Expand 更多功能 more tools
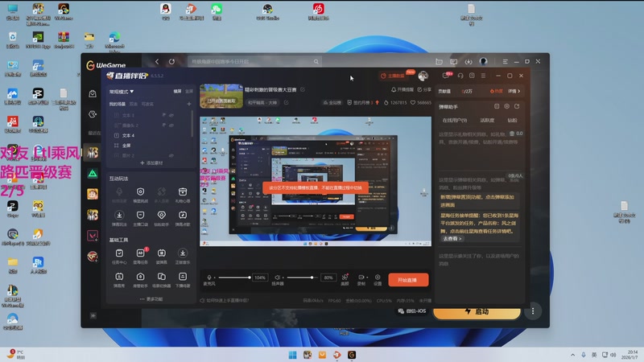644x362 pixels. pos(151,299)
